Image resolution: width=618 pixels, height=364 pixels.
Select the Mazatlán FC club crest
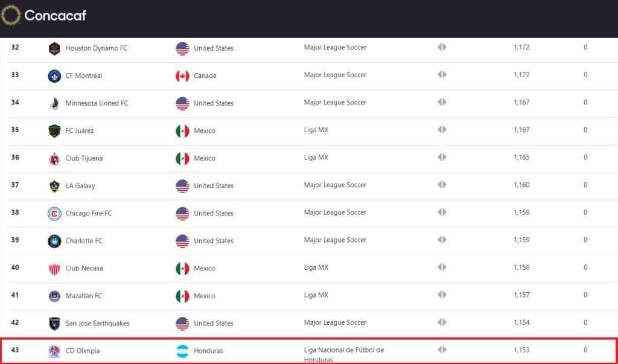point(54,296)
